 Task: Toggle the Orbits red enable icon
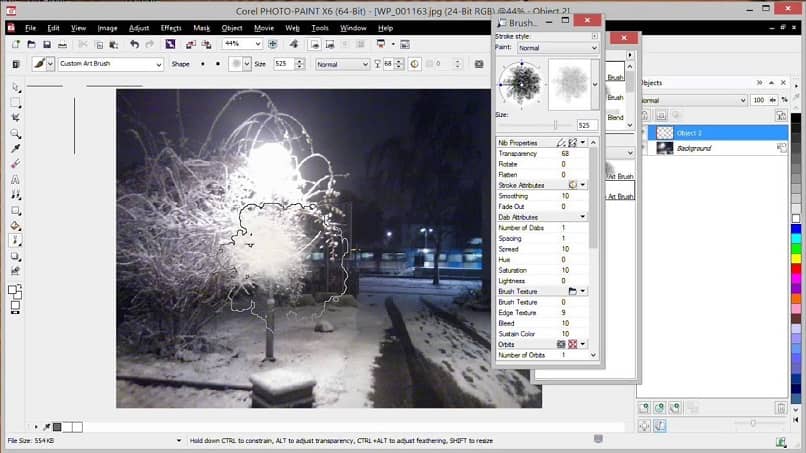573,344
